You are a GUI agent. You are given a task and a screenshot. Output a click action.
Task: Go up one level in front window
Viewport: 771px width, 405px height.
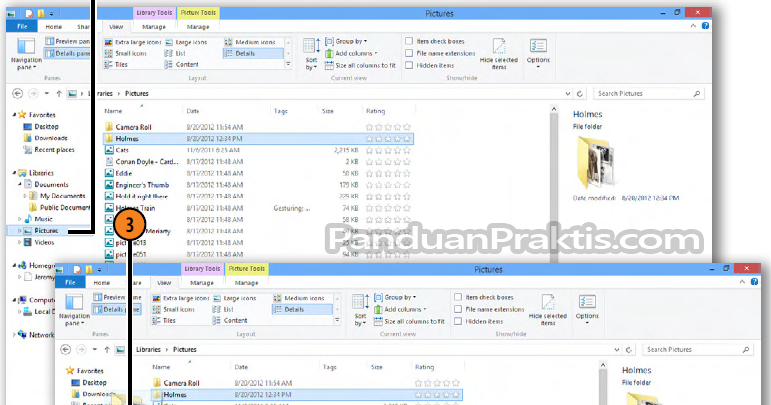click(107, 349)
